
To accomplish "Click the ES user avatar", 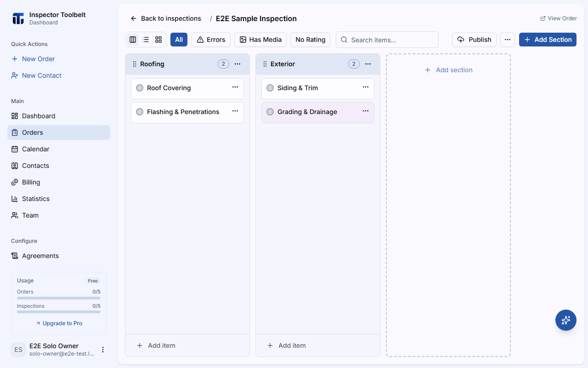I will pyautogui.click(x=18, y=350).
